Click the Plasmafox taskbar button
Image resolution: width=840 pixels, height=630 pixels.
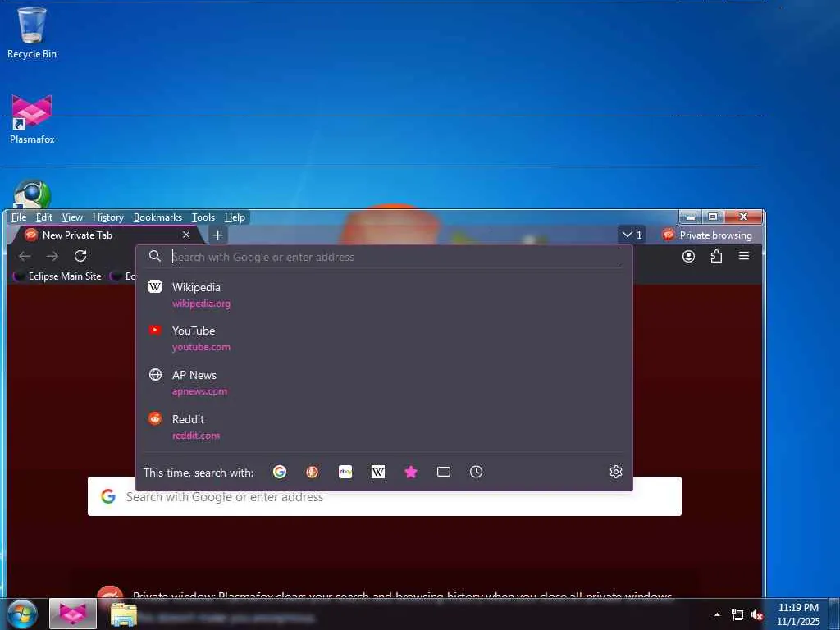click(x=73, y=614)
